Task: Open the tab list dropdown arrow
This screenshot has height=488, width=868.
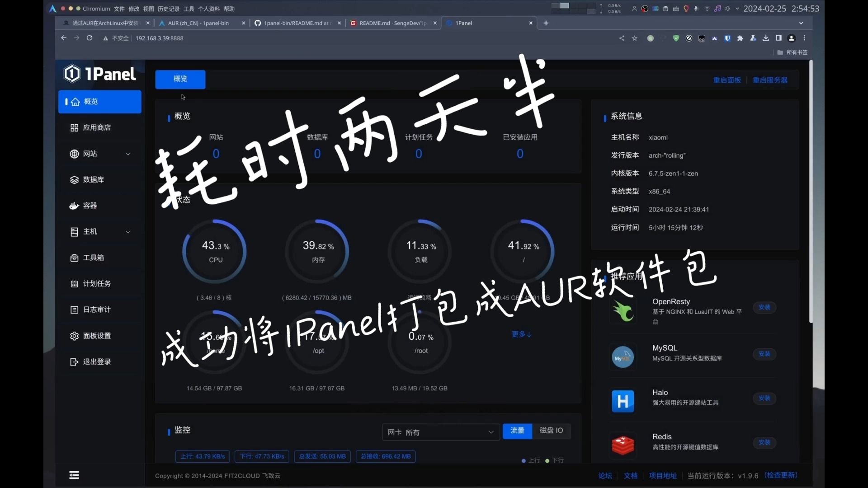Action: (801, 23)
